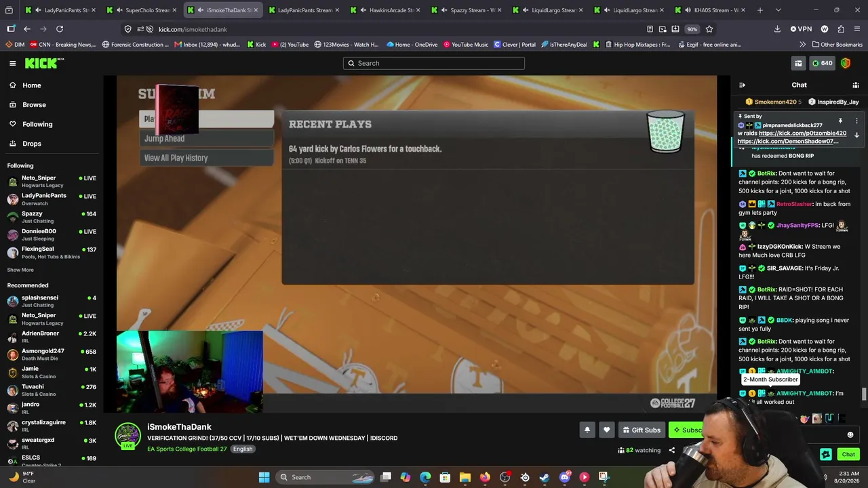The image size is (868, 488).
Task: Close the iSmokeThaDank Stream tab
Action: tap(256, 10)
